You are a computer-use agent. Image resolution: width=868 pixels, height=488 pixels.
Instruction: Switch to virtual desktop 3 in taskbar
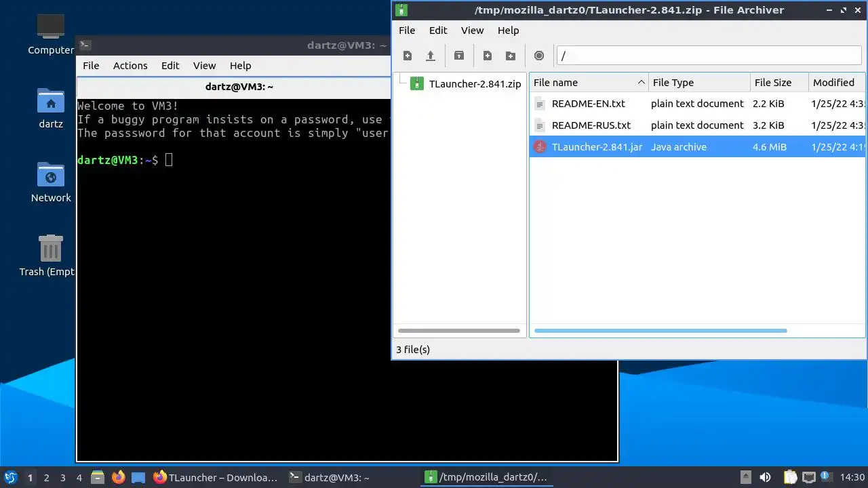(62, 478)
